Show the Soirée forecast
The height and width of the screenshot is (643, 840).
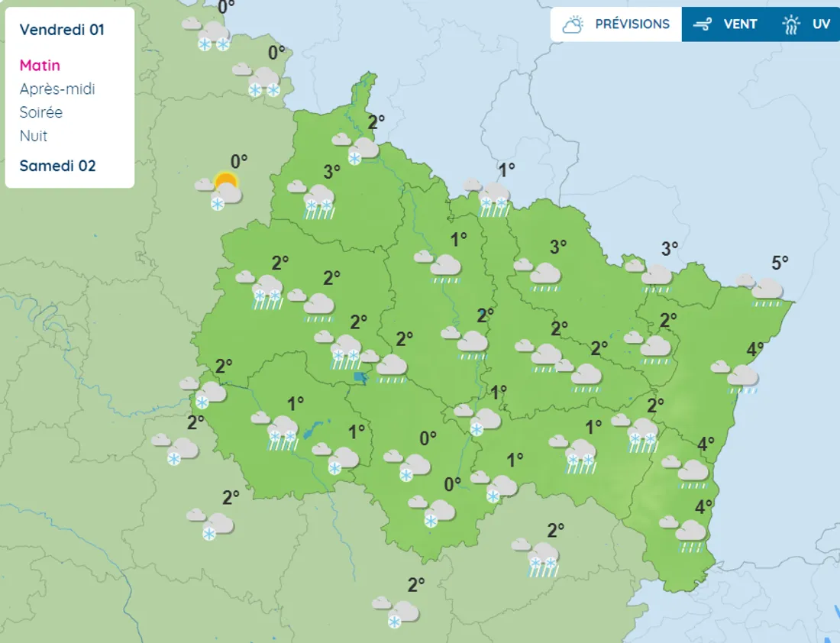pyautogui.click(x=41, y=112)
